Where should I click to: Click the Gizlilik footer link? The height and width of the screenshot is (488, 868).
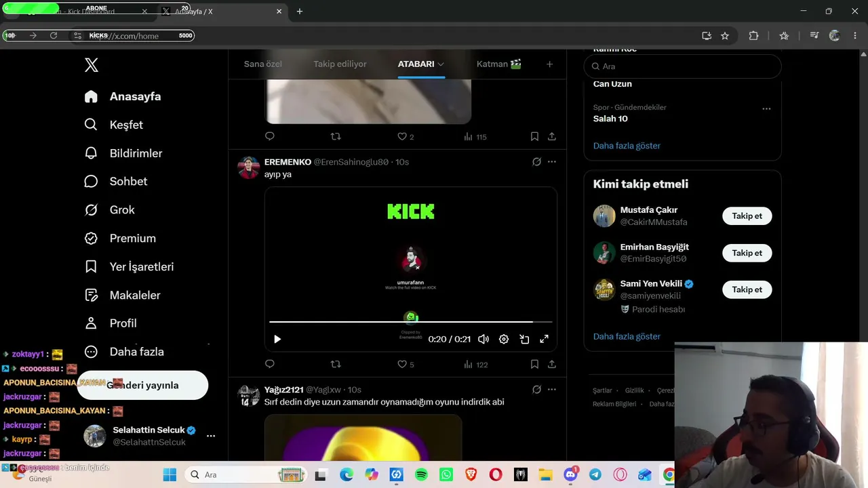pyautogui.click(x=635, y=390)
